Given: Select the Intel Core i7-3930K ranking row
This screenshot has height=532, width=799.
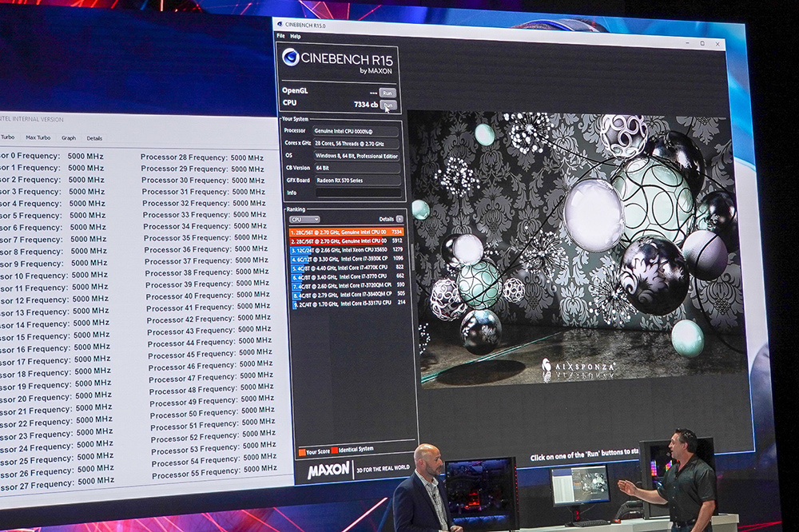Looking at the screenshot, I should coord(347,259).
